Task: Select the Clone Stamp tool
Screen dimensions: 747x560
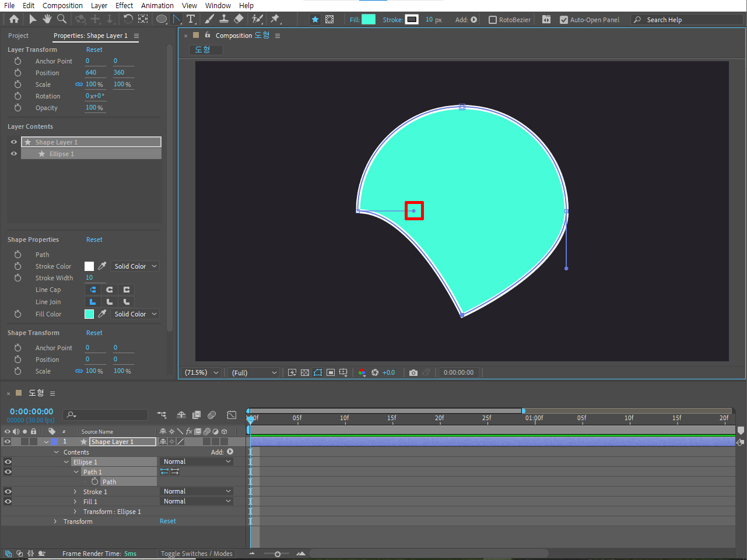Action: click(x=223, y=19)
